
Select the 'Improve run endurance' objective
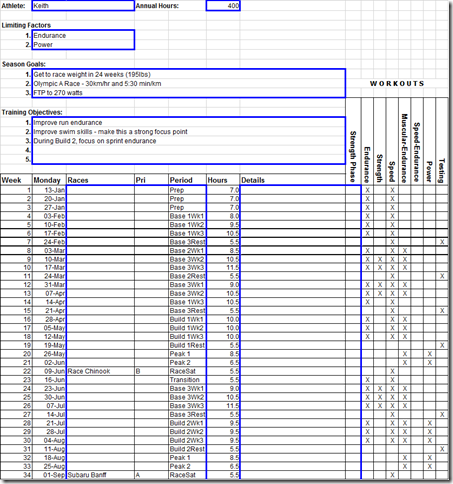(x=189, y=122)
